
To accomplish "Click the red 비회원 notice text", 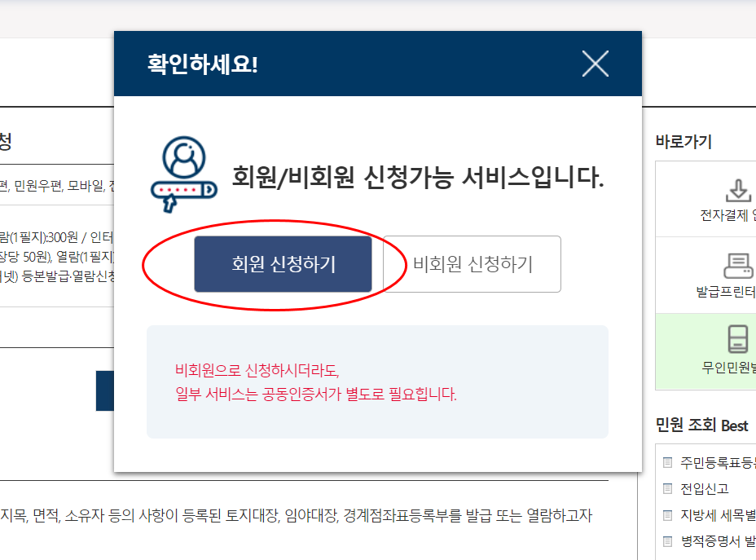I will (x=315, y=382).
